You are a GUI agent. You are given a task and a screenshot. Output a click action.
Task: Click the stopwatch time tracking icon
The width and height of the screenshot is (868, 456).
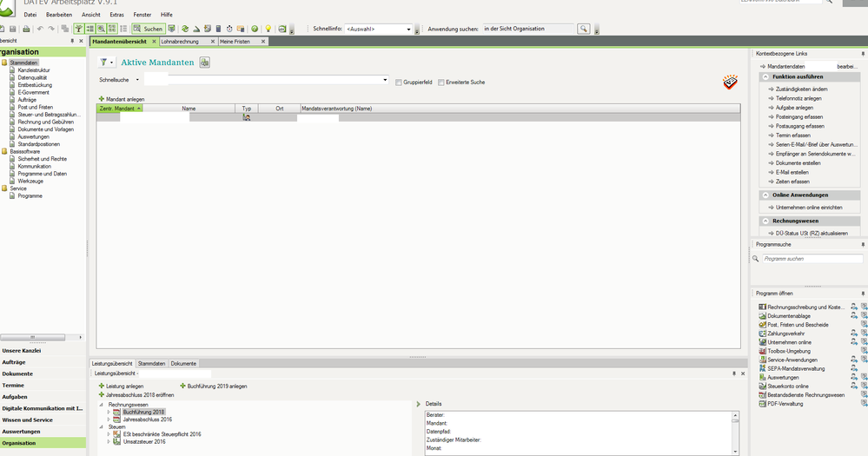229,29
